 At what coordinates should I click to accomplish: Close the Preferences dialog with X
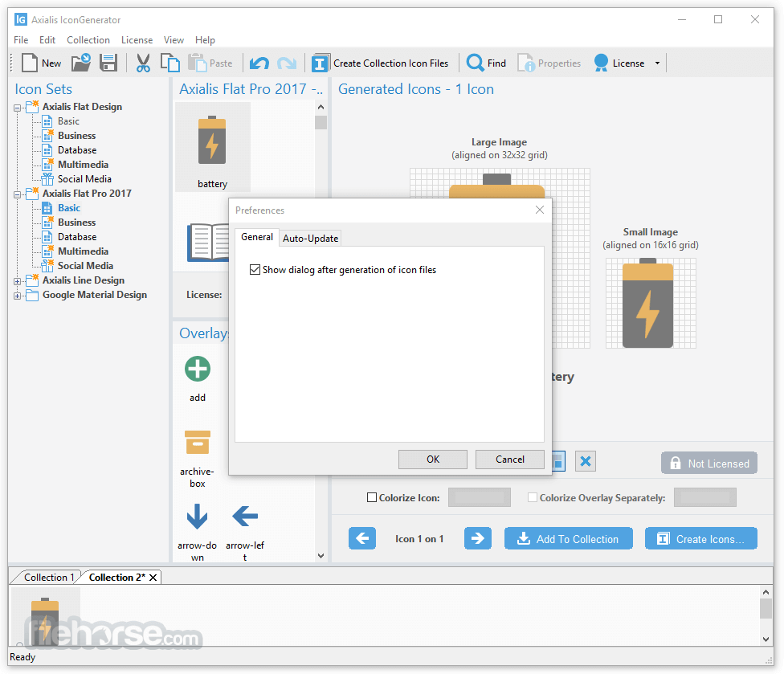540,210
